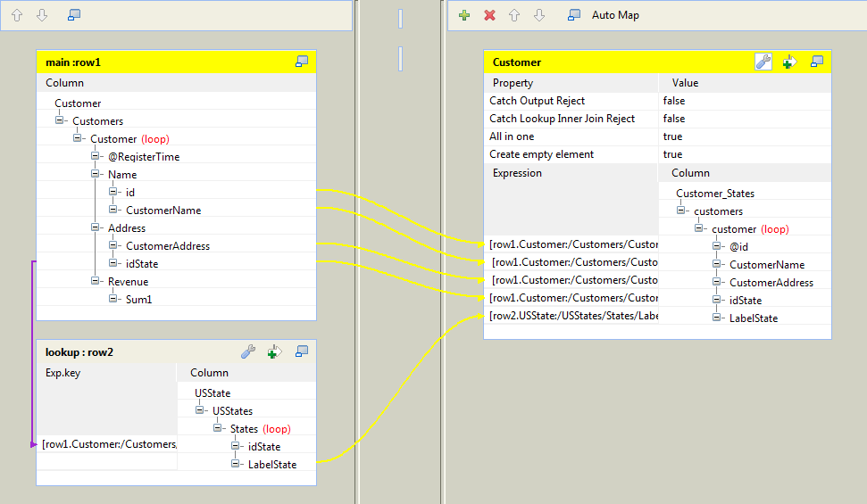Image resolution: width=867 pixels, height=504 pixels.
Task: Select USState root in lookup : row2
Action: (x=213, y=392)
